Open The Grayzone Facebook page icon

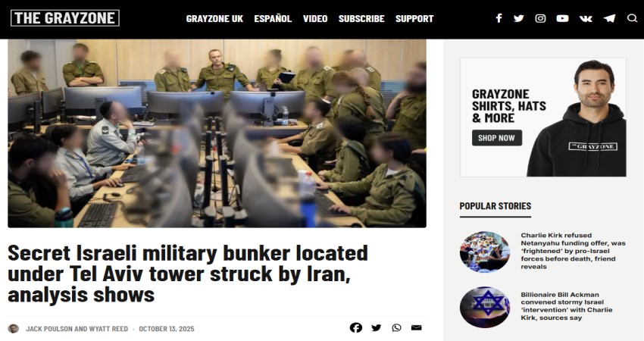point(499,18)
